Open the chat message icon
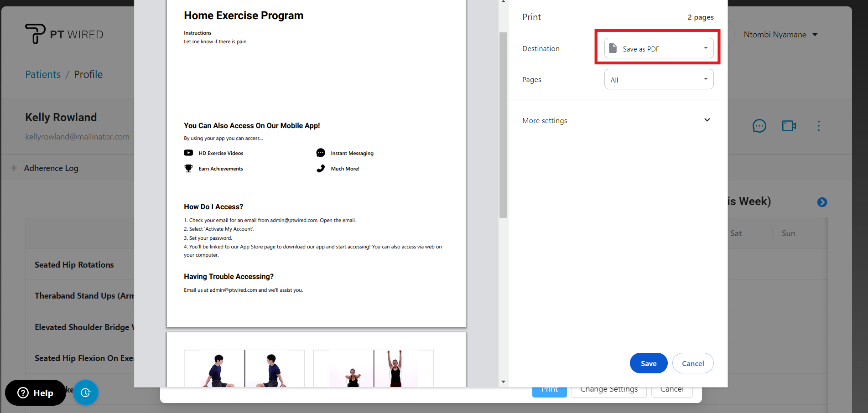 coord(759,126)
